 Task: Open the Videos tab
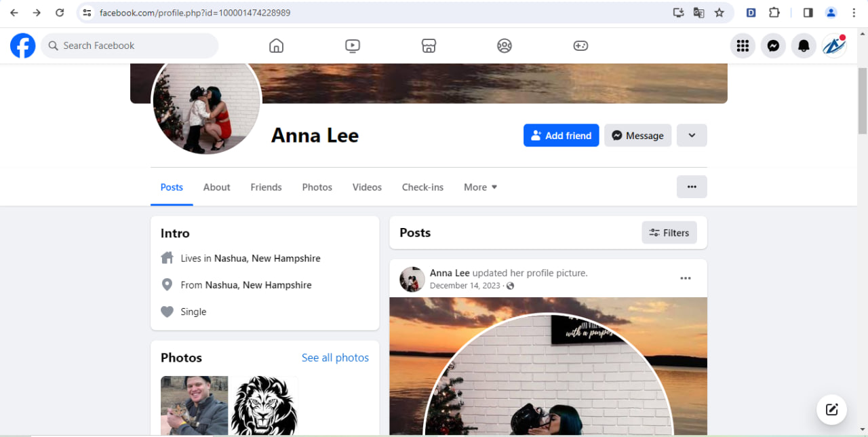367,187
